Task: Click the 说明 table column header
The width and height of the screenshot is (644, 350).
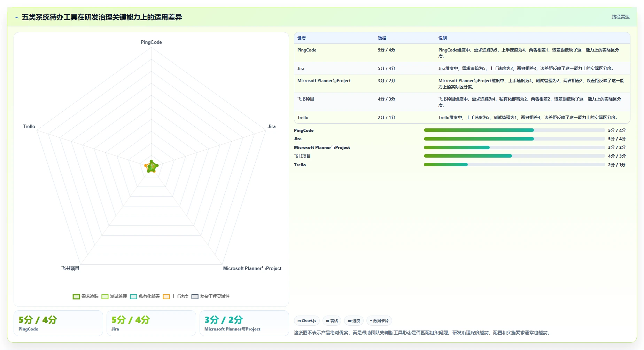Action: 442,38
